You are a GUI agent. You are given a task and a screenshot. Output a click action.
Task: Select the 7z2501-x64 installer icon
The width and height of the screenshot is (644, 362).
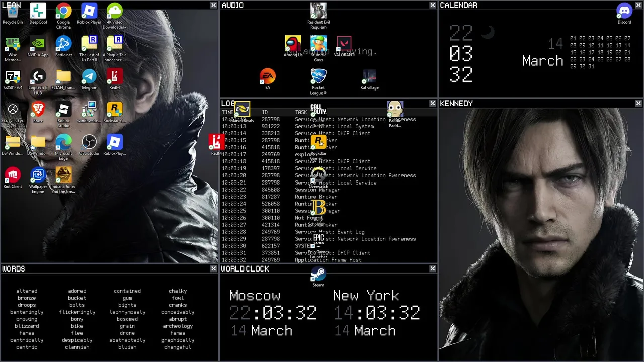coord(13,79)
